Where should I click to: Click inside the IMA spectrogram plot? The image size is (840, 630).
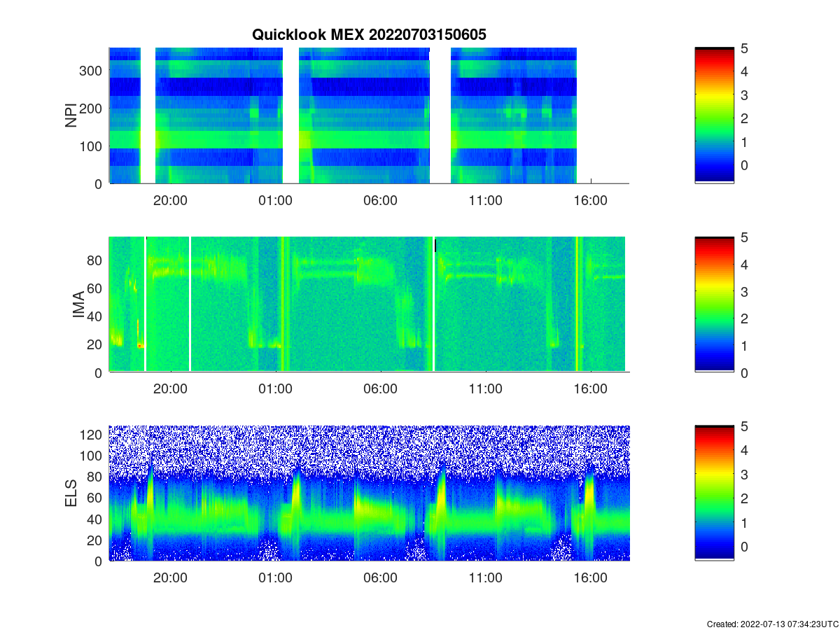(369, 304)
